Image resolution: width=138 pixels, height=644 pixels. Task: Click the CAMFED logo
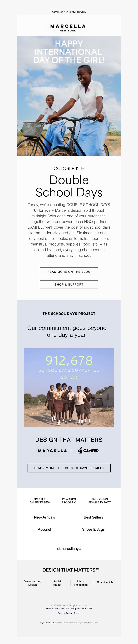88,451
